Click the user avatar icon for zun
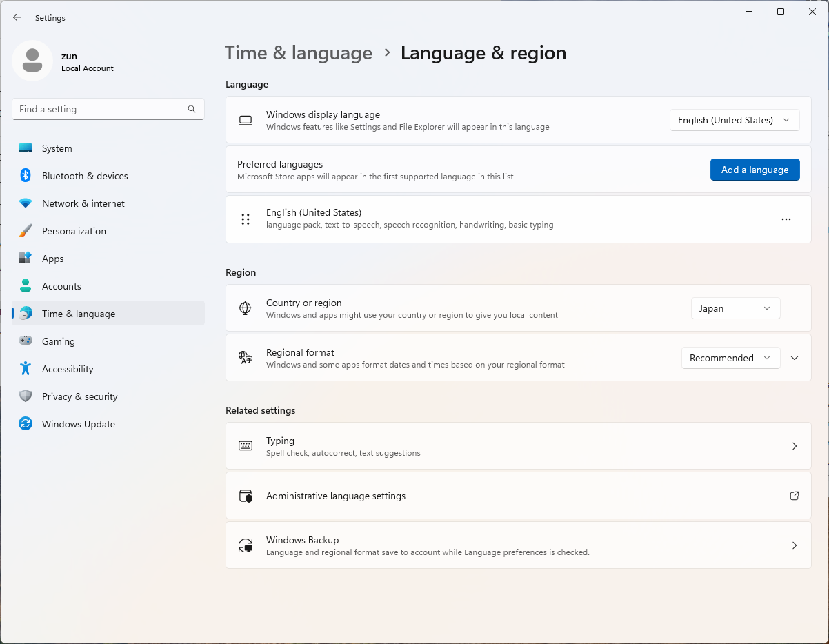This screenshot has width=829, height=644. tap(32, 61)
